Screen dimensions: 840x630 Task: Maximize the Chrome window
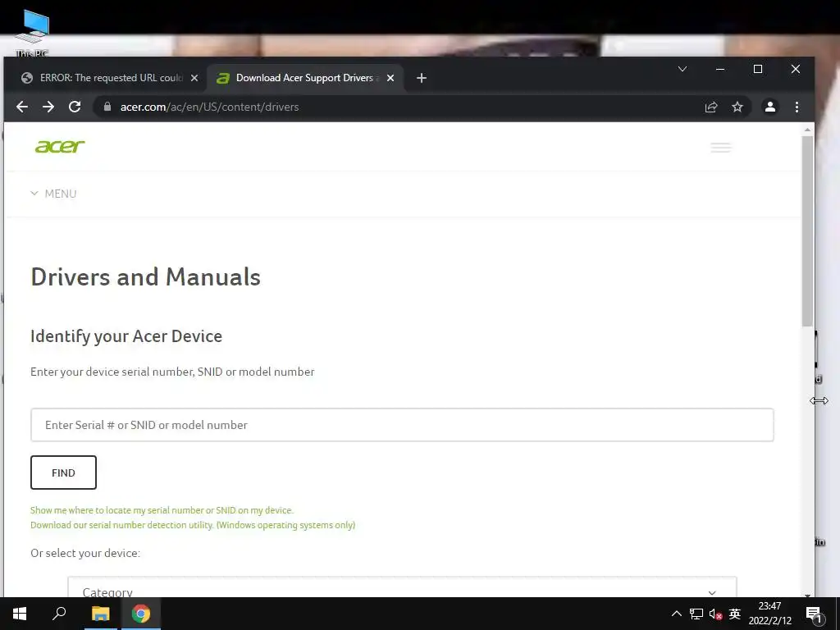(x=757, y=69)
